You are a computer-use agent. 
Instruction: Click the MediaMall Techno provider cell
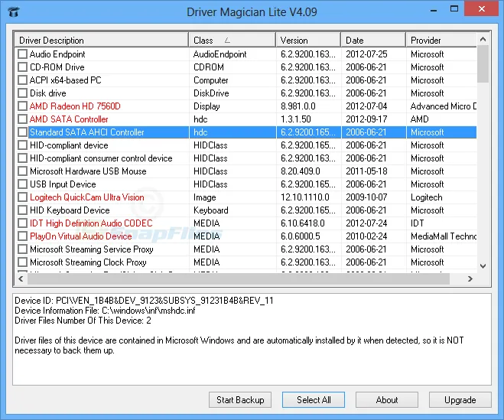coord(444,236)
